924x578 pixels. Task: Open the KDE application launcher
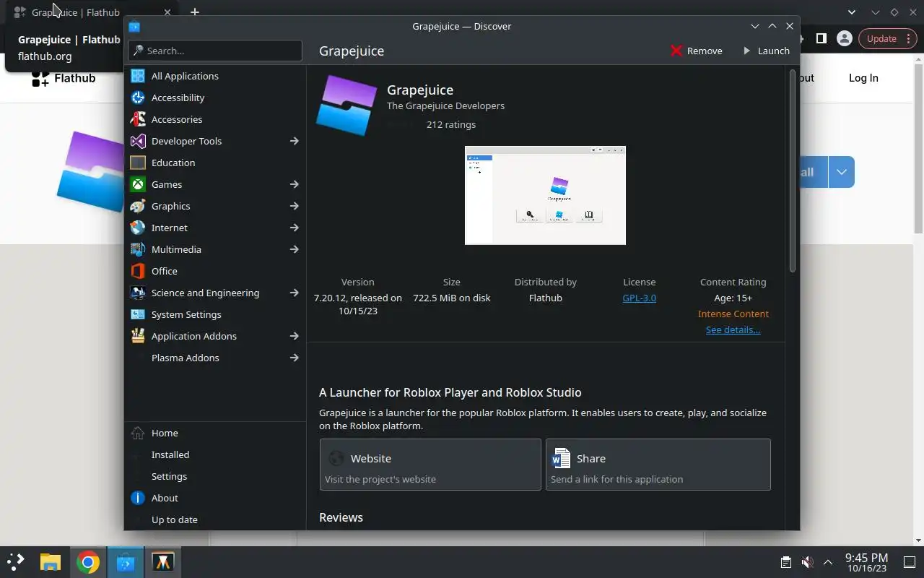point(16,561)
